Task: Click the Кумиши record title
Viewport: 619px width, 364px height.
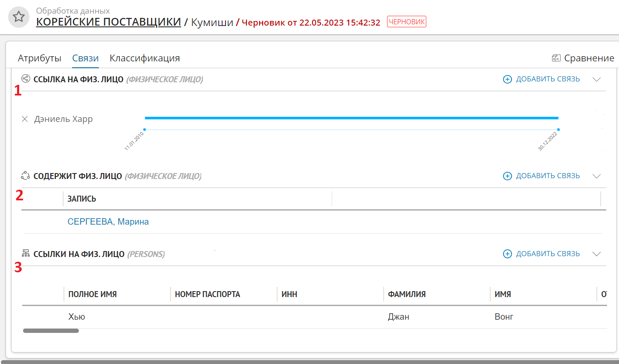Action: pyautogui.click(x=212, y=22)
